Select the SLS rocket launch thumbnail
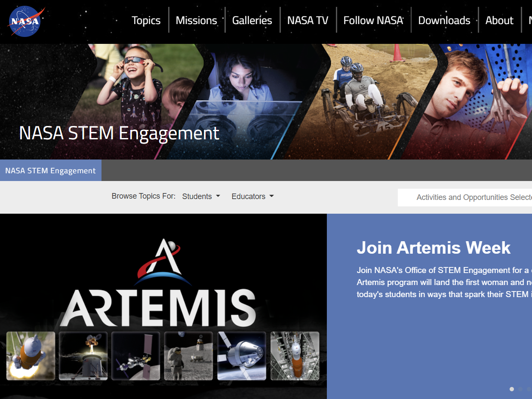The image size is (532, 399). pos(30,356)
